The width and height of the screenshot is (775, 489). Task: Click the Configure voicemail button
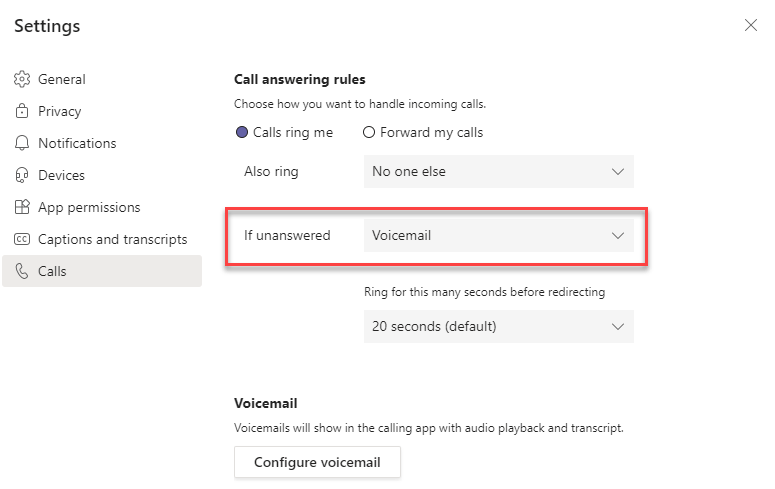(317, 462)
